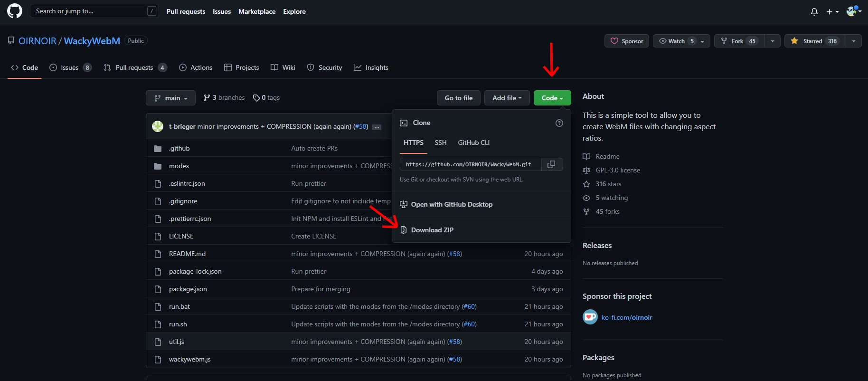This screenshot has width=868, height=381.
Task: Open the t-brieger author link
Action: click(182, 126)
